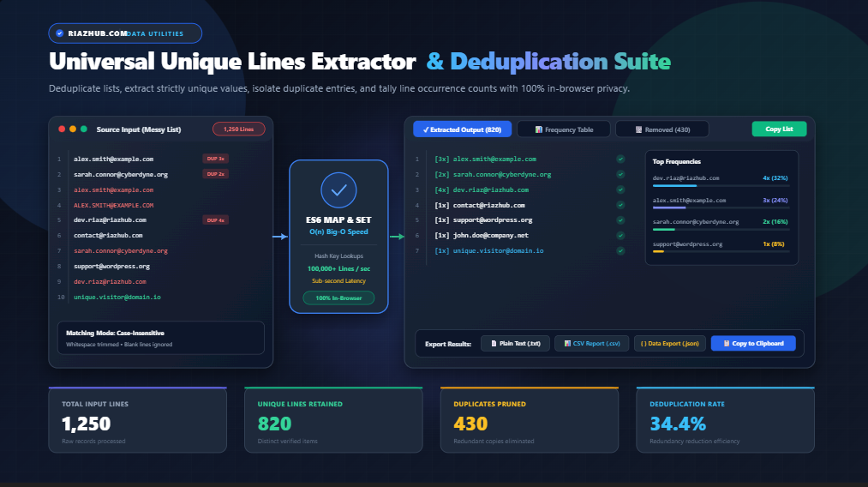Click the DUP 4x badge next to dev.riaz@riazhub.com
Screen dimensions: 868x487
215,220
